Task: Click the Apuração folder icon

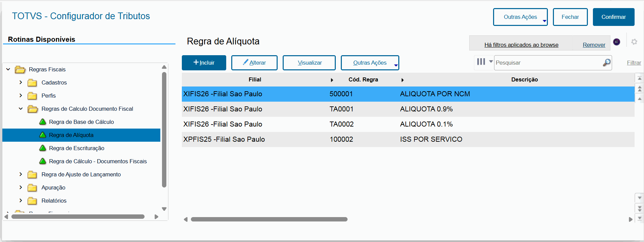Action: (32, 188)
